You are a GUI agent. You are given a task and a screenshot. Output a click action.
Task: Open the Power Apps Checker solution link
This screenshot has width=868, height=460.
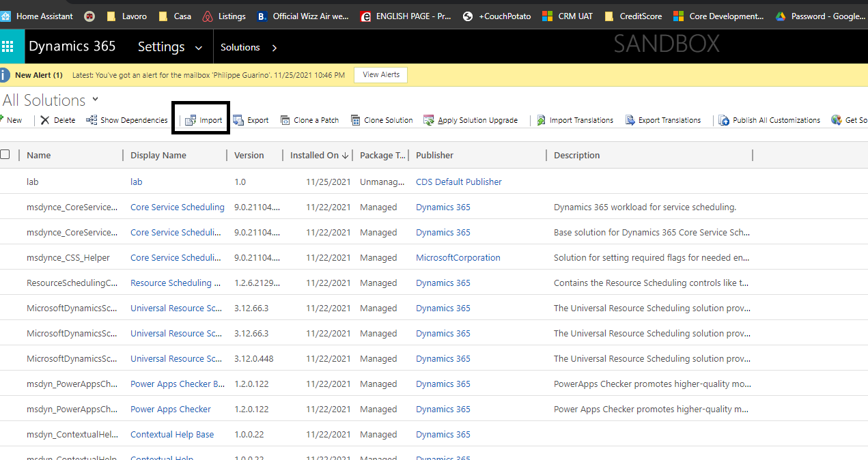click(x=171, y=409)
